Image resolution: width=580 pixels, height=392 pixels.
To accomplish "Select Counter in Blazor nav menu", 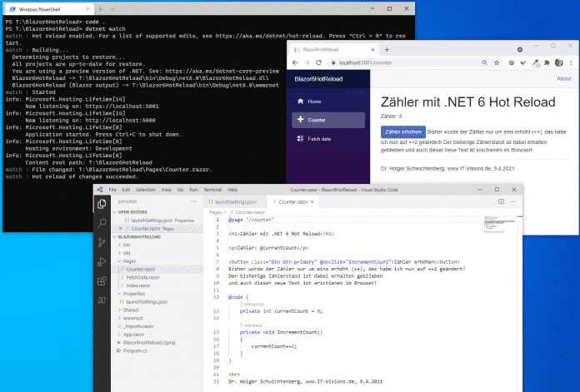I will point(328,120).
